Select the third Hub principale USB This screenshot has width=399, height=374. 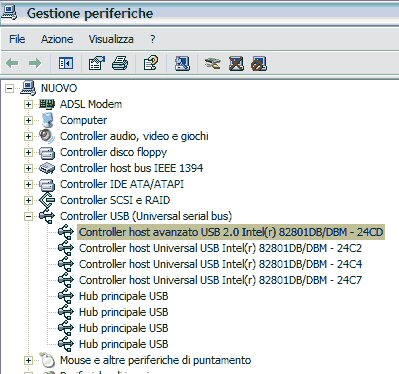coord(124,328)
